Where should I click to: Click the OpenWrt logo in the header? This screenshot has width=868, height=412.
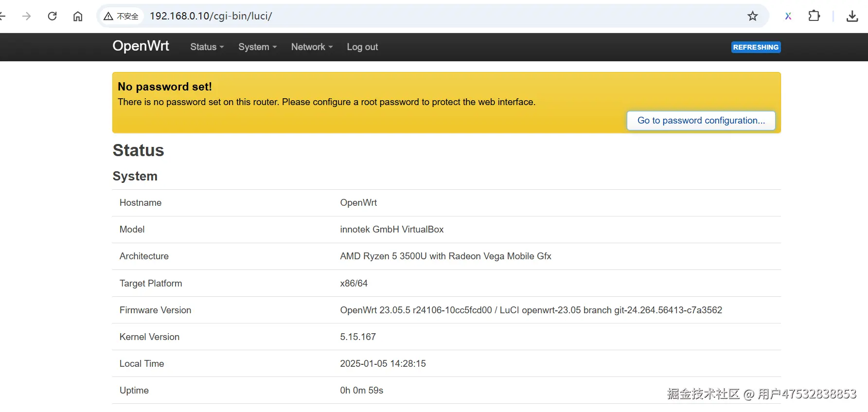coord(141,46)
